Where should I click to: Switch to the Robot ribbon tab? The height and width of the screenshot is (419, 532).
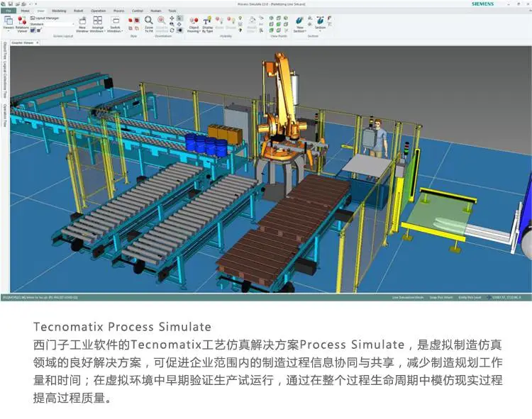[78, 11]
